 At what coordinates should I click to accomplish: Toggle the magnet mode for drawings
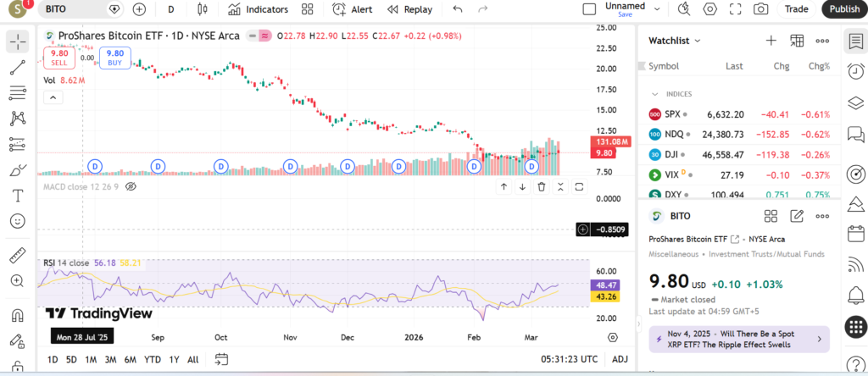17,316
